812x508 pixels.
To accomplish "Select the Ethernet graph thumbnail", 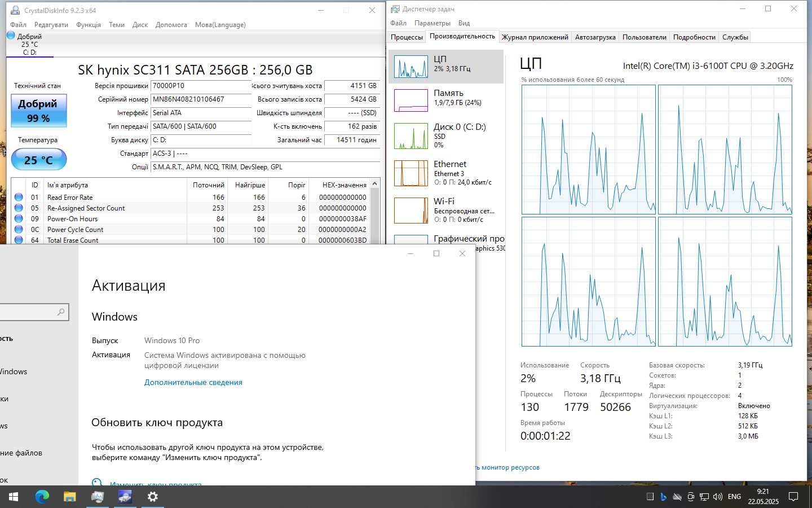I will pyautogui.click(x=411, y=173).
